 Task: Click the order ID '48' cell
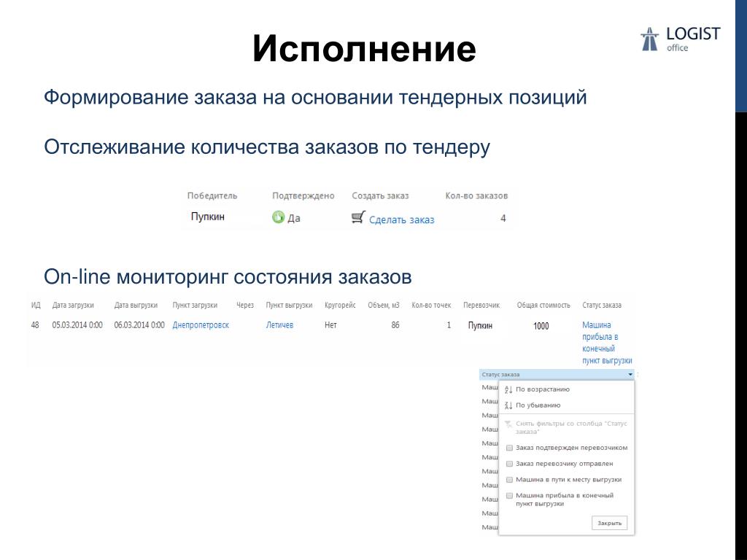pyautogui.click(x=35, y=324)
